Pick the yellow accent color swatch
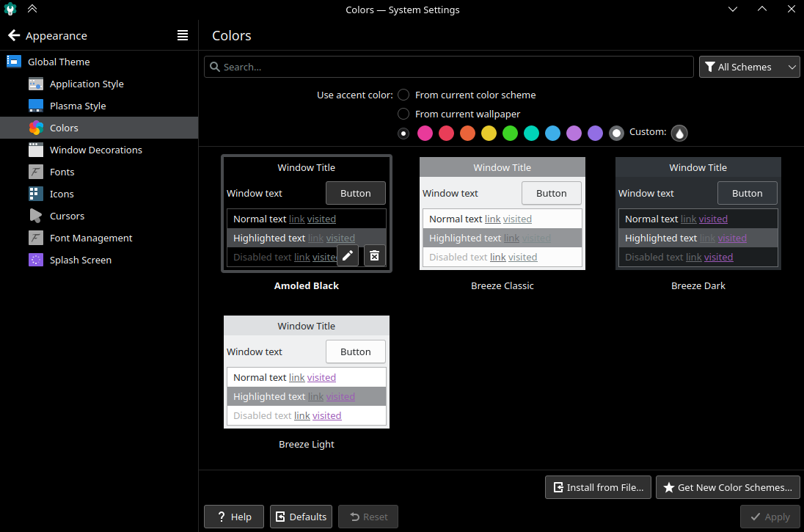 click(489, 134)
